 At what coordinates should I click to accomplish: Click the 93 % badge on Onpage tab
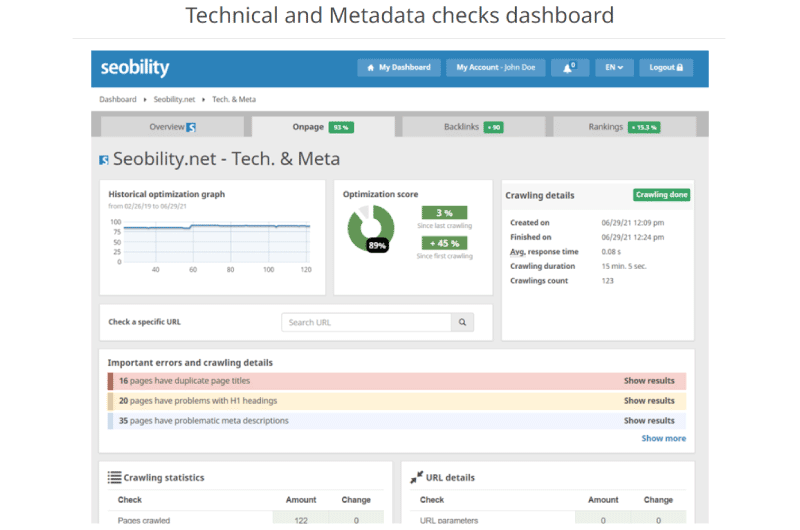(x=341, y=127)
